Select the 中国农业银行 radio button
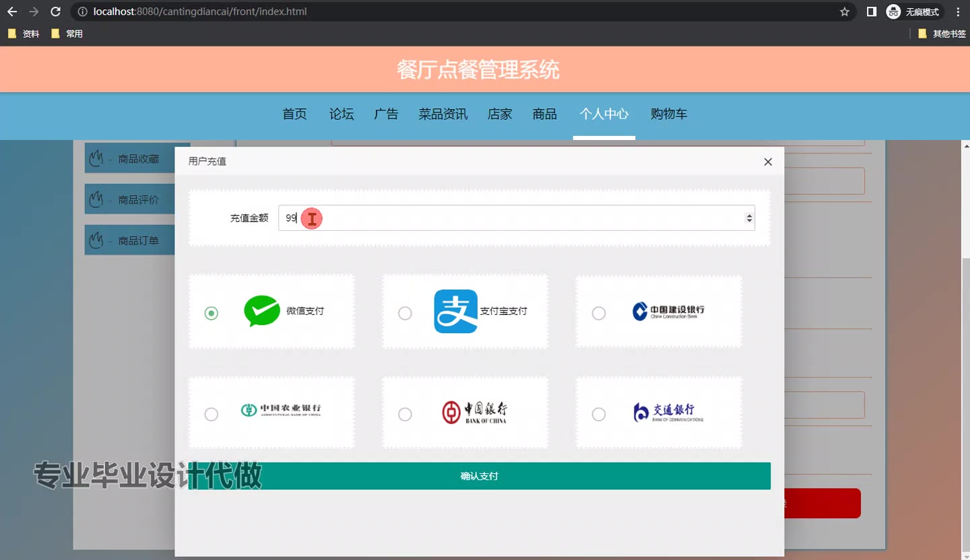This screenshot has width=970, height=560. tap(212, 414)
